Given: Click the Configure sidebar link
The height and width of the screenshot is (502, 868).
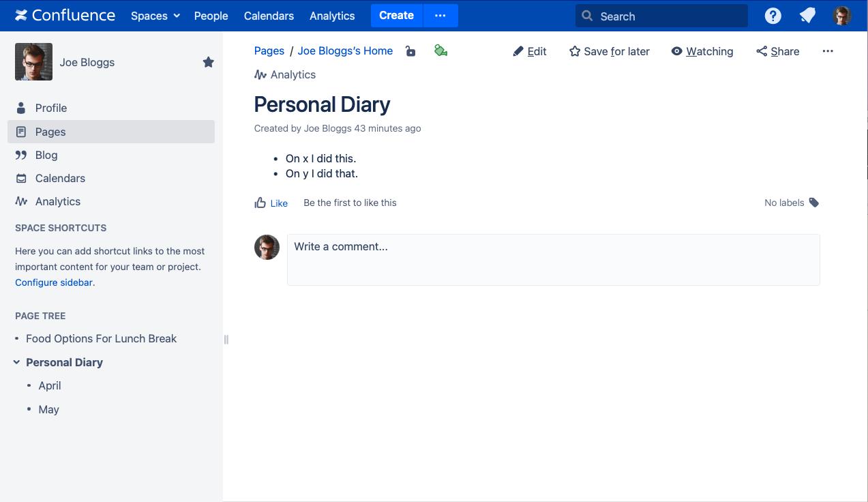Looking at the screenshot, I should click(x=54, y=282).
